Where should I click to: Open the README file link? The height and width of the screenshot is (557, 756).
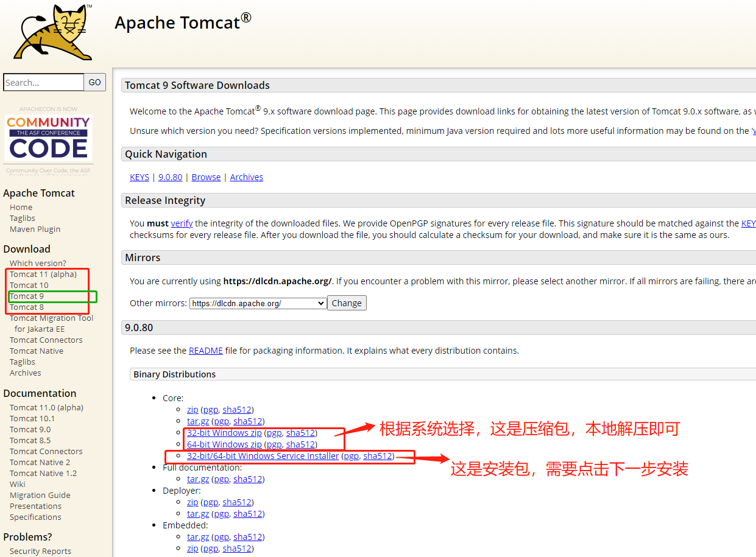pos(206,351)
